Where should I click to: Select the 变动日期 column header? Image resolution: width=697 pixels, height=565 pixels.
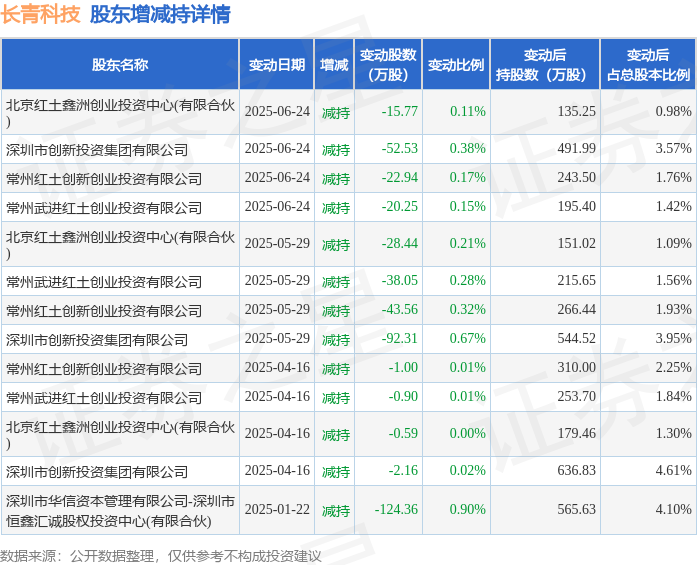click(x=276, y=65)
